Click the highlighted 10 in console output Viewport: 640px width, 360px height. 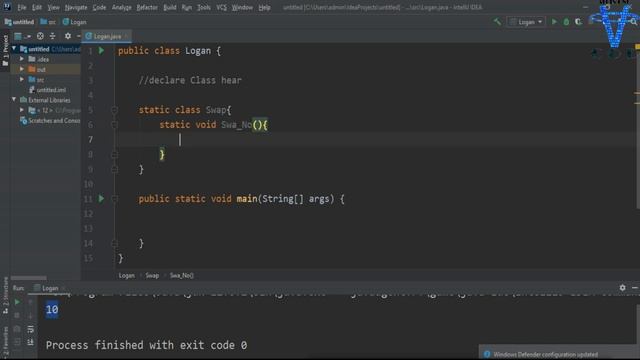pos(52,310)
